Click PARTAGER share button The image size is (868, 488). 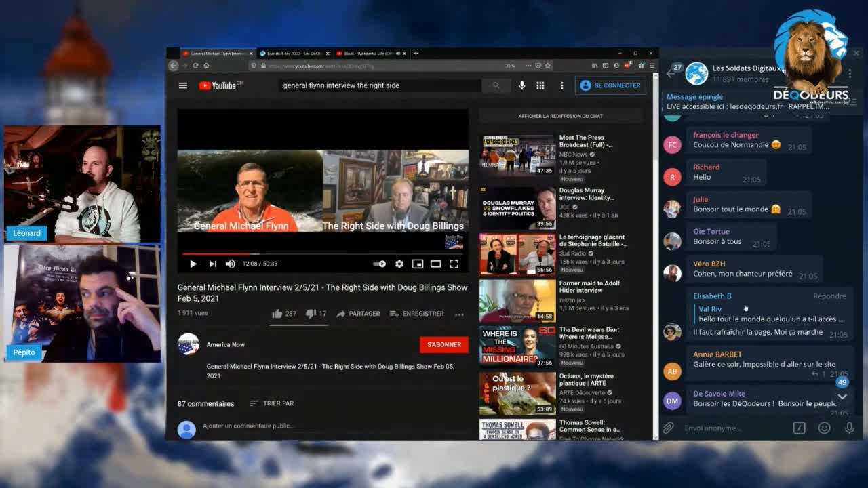pyautogui.click(x=358, y=314)
